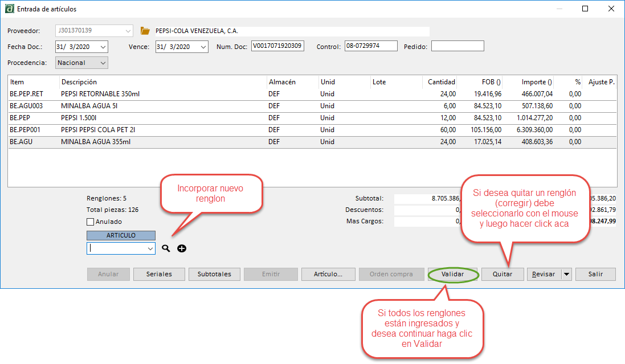
Task: Open the supplier folder icon
Action: click(x=145, y=31)
